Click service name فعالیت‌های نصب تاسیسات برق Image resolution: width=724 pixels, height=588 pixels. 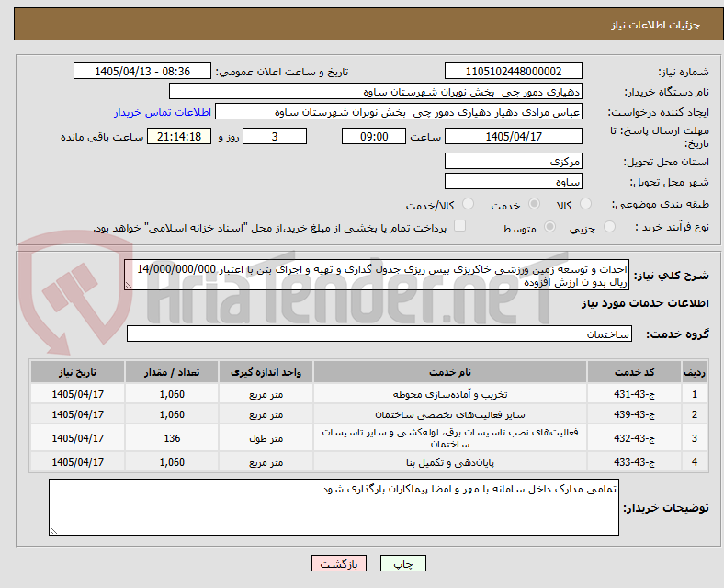pos(449,438)
